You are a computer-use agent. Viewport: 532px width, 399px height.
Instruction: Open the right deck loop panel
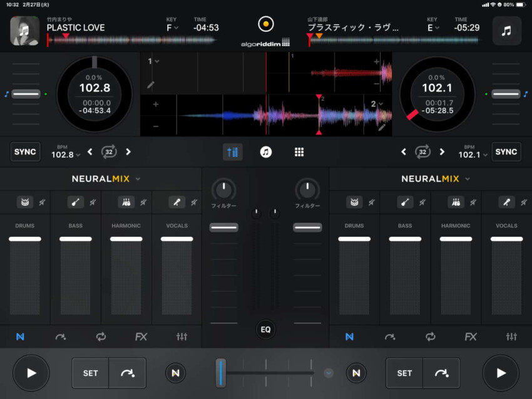pos(430,336)
